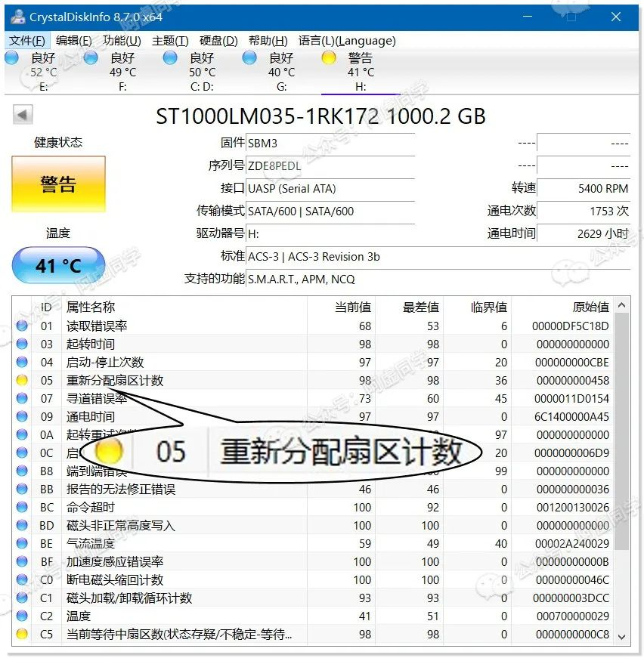Click status dot of row C1
The image size is (644, 658).
22,598
